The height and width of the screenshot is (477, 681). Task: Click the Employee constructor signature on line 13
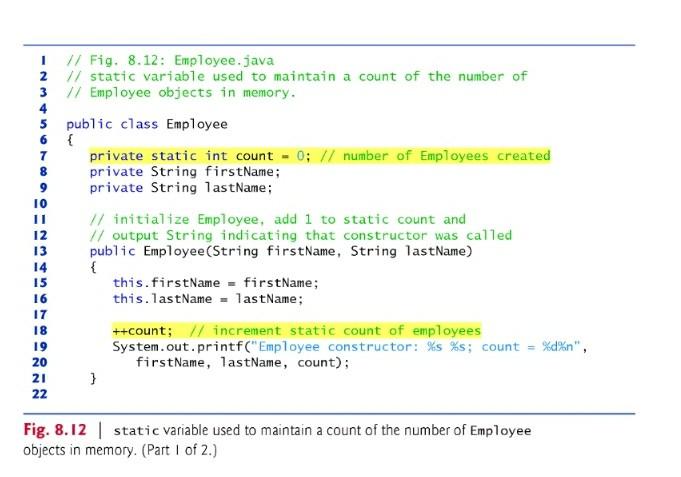pos(281,251)
